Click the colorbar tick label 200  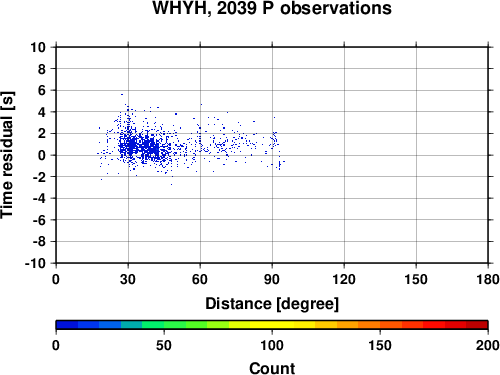(488, 345)
